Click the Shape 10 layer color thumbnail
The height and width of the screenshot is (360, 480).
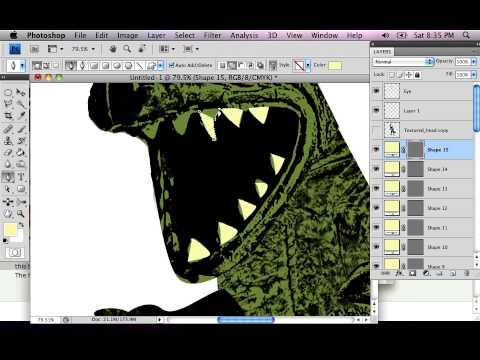(392, 247)
